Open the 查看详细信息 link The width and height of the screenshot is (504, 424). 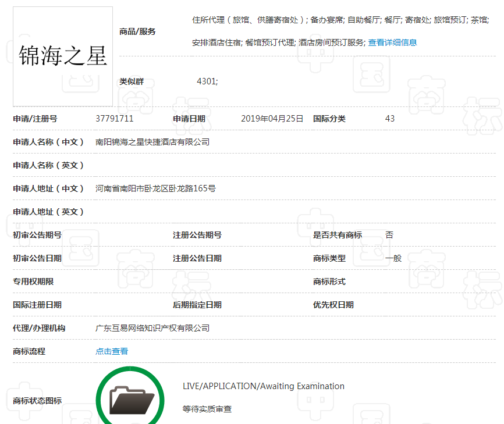pyautogui.click(x=392, y=42)
